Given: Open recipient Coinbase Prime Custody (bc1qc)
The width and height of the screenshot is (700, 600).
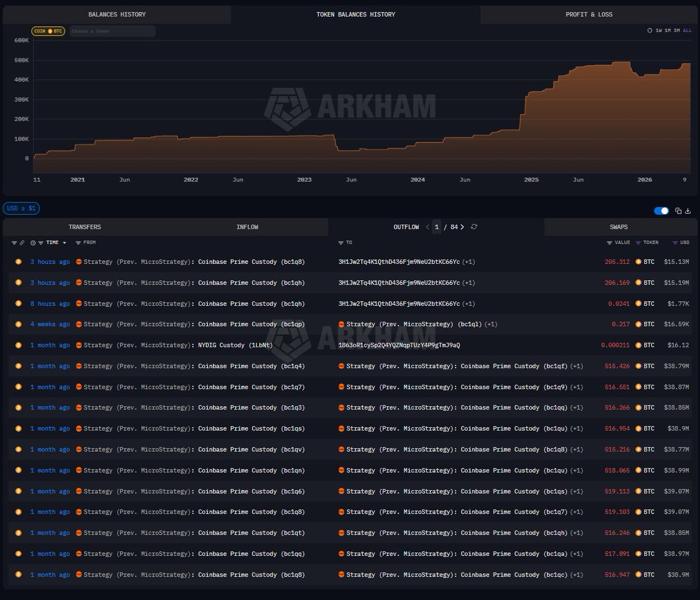Looking at the screenshot, I should 514,575.
